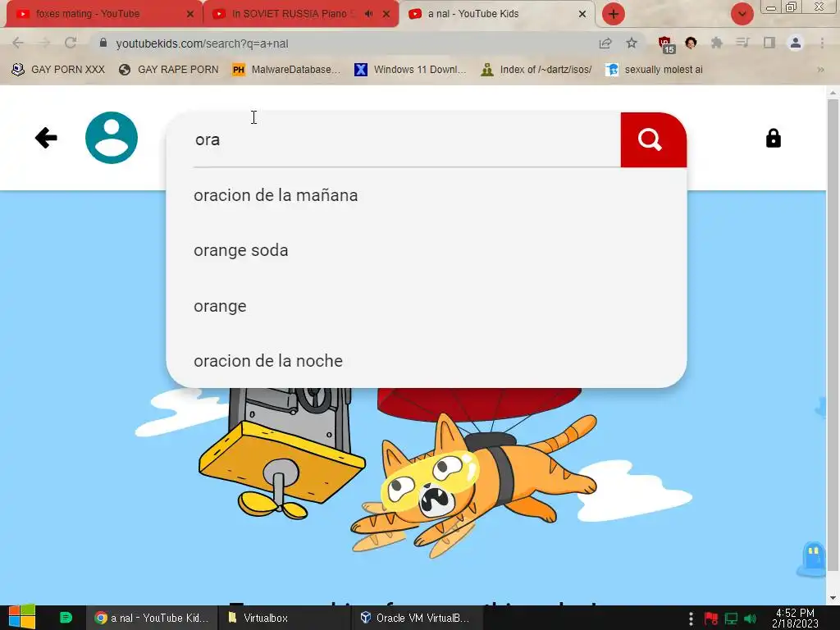Click the red search magnifier button
This screenshot has height=630, width=840.
pos(653,139)
